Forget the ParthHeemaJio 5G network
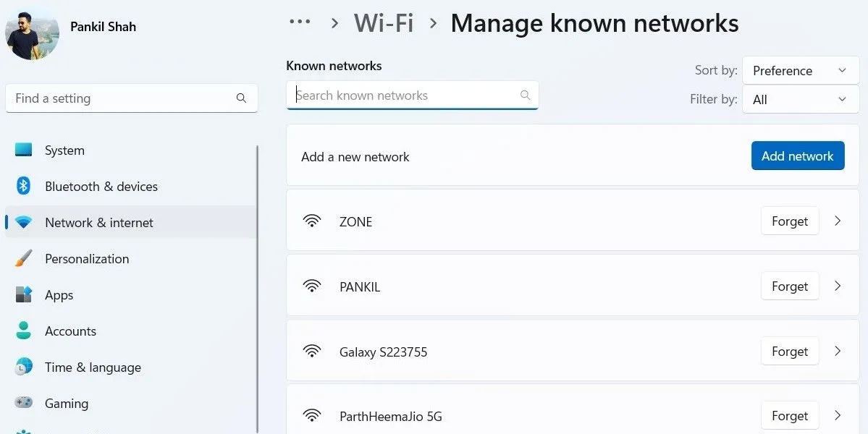The width and height of the screenshot is (868, 434). pyautogui.click(x=789, y=415)
